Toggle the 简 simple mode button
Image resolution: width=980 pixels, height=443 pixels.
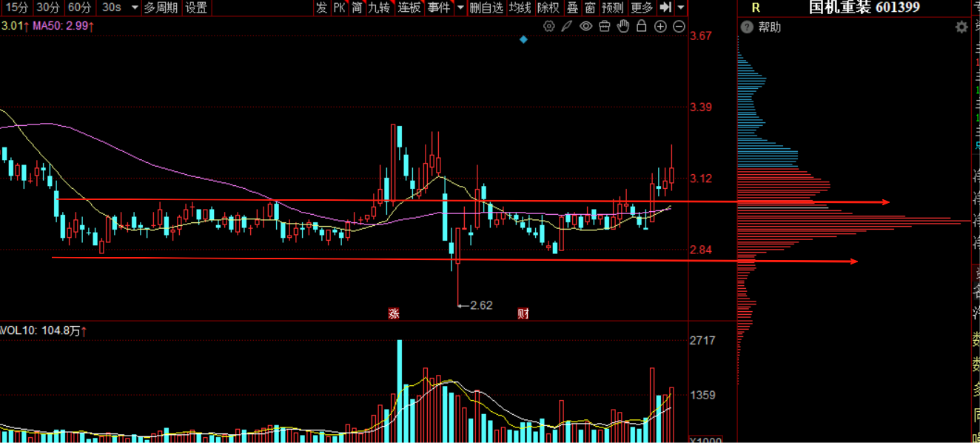(358, 7)
